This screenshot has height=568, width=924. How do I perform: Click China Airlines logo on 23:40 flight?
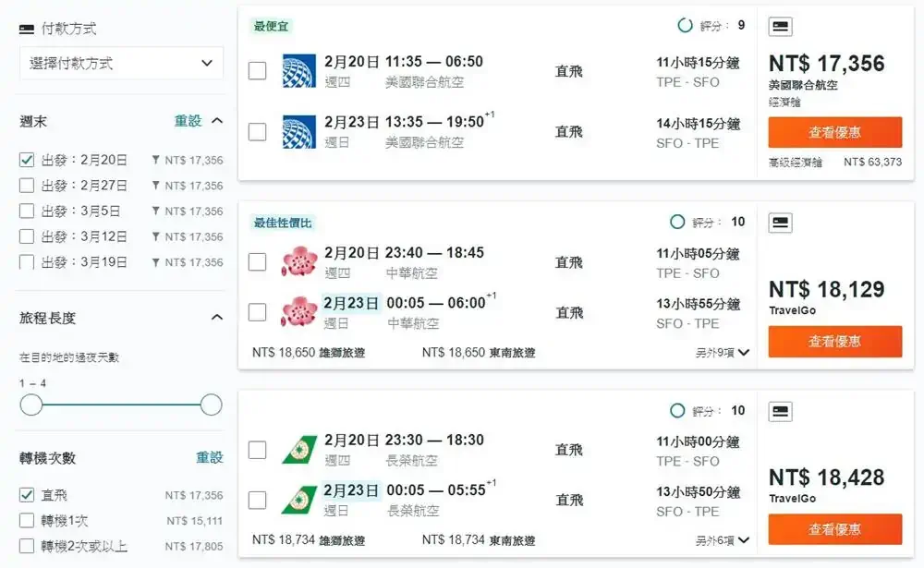[x=299, y=261]
